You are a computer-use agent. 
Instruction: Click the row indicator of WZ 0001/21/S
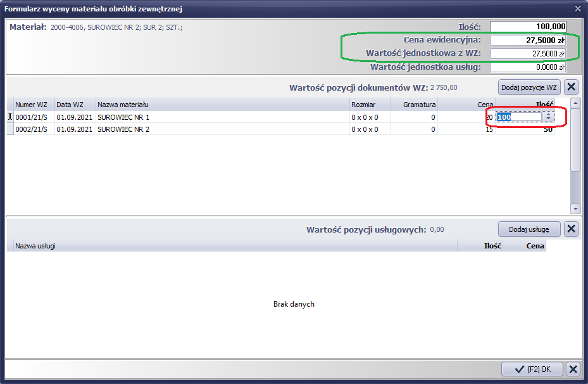[x=10, y=117]
